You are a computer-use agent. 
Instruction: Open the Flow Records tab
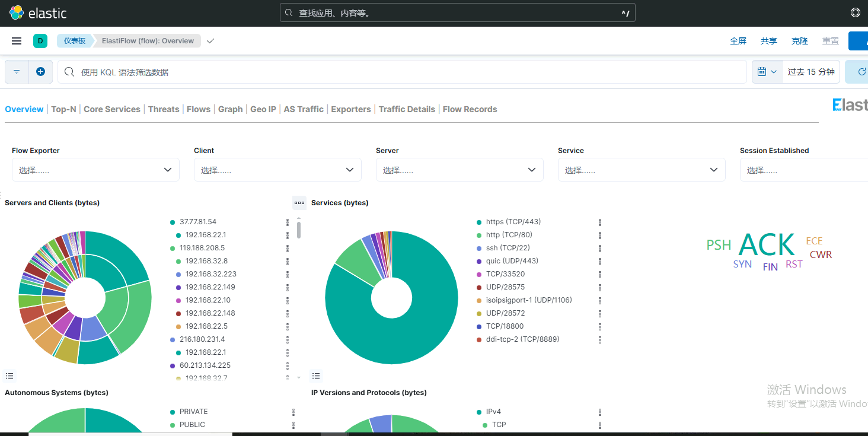pos(470,109)
